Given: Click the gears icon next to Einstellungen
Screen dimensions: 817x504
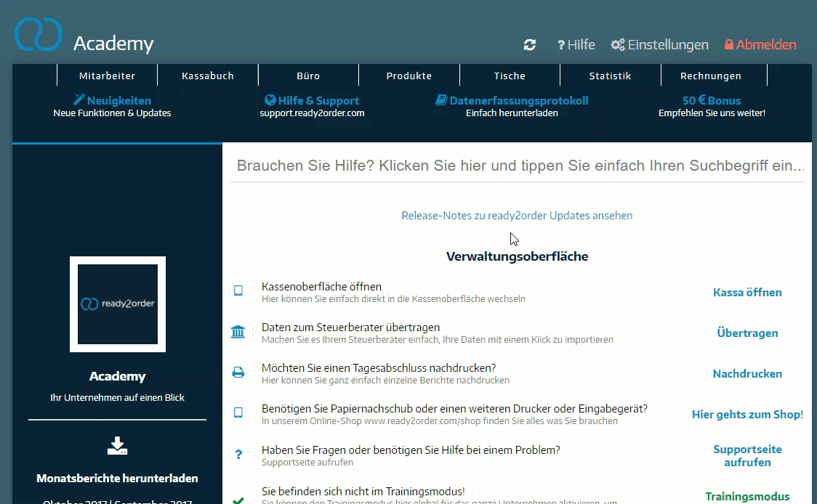Looking at the screenshot, I should pos(618,45).
